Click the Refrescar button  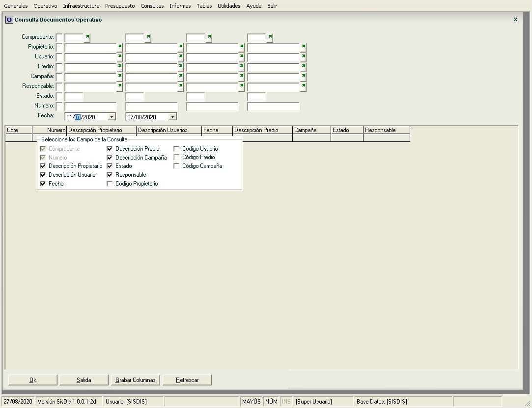(187, 380)
